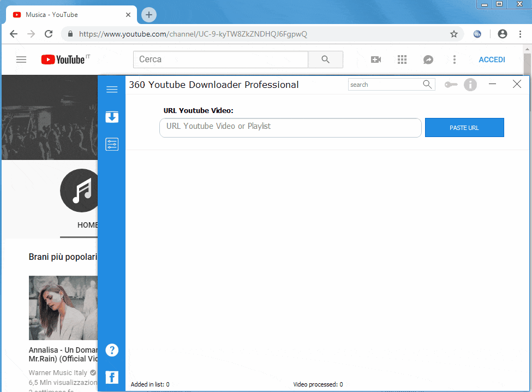Go forward in browser
The image size is (532, 392).
pos(31,34)
